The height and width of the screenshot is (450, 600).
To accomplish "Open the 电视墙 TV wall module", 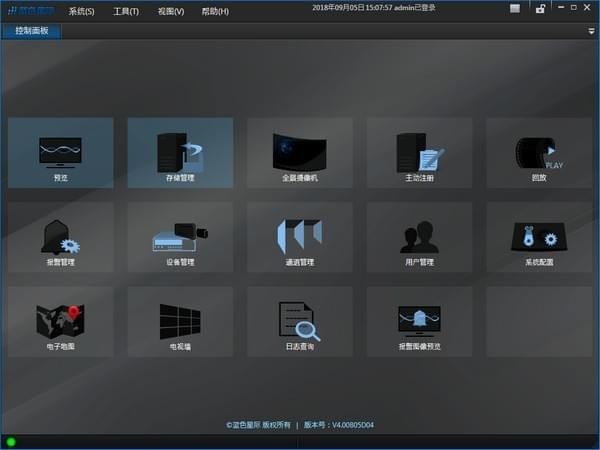I will tap(180, 322).
